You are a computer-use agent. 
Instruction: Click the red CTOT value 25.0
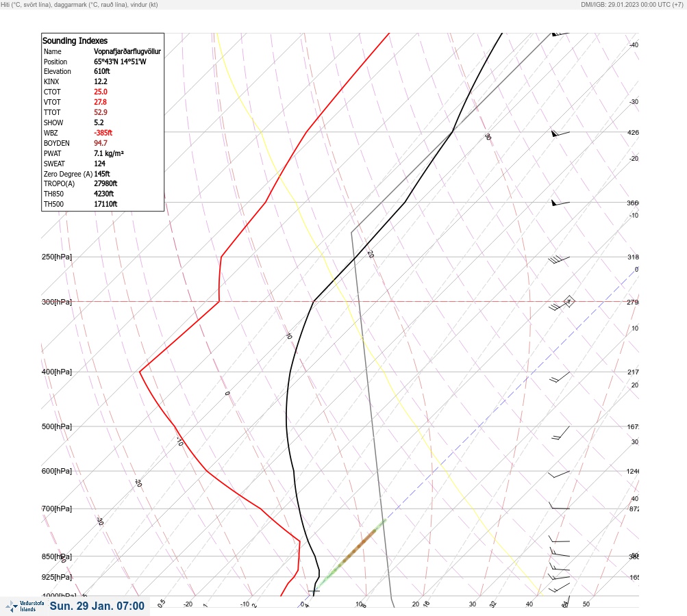100,92
